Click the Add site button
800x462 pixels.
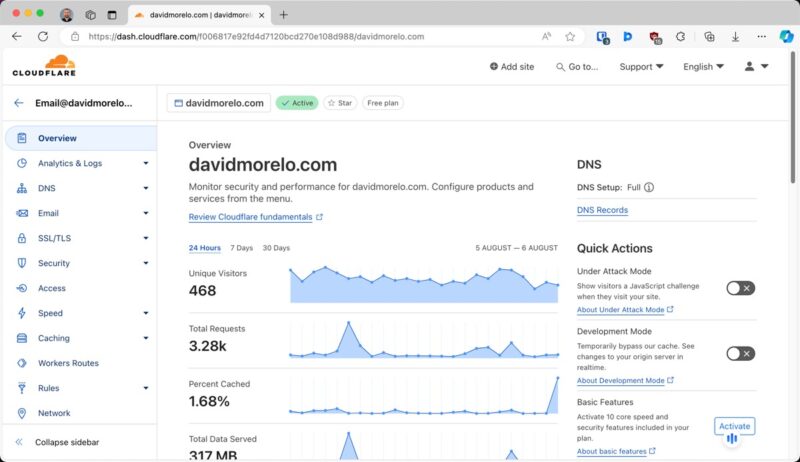[x=512, y=67]
